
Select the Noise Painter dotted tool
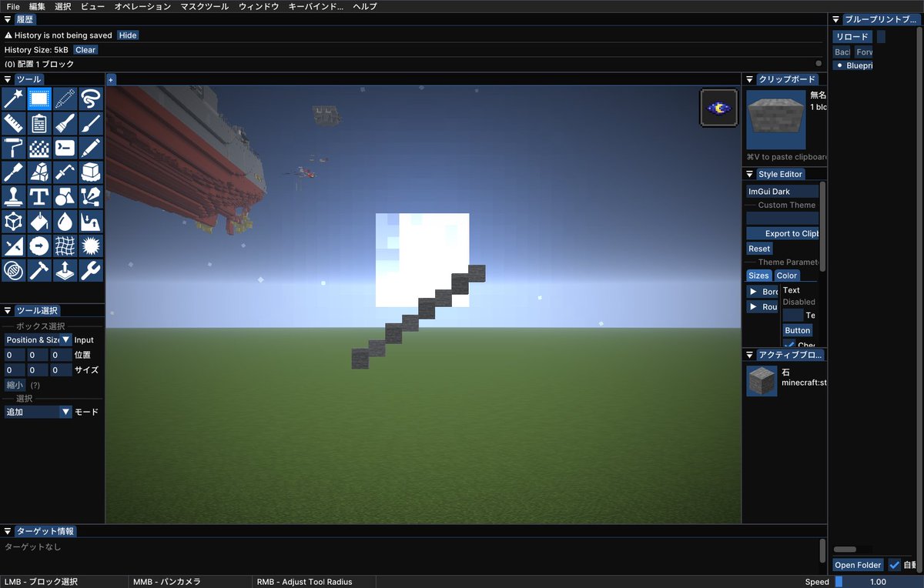coord(39,148)
